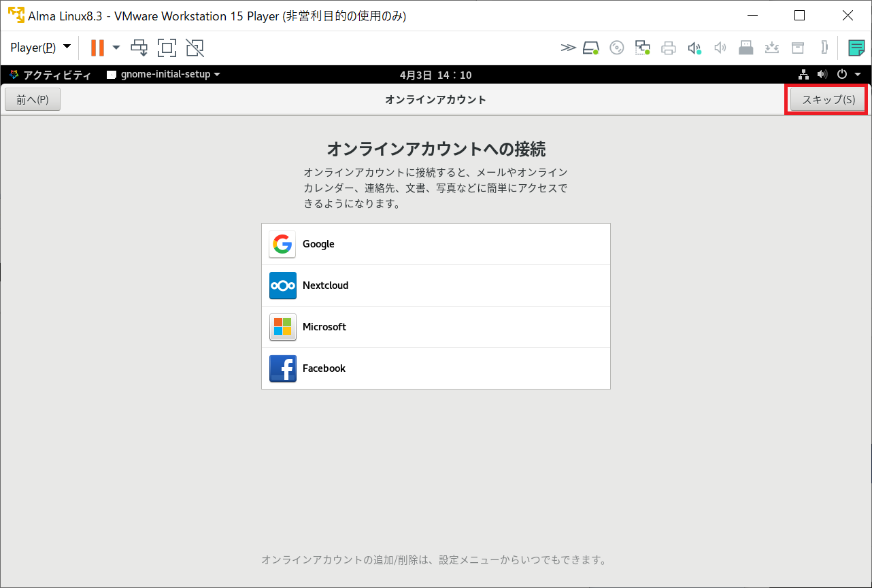872x588 pixels.
Task: Go back with the 前へ(P) button
Action: (33, 100)
